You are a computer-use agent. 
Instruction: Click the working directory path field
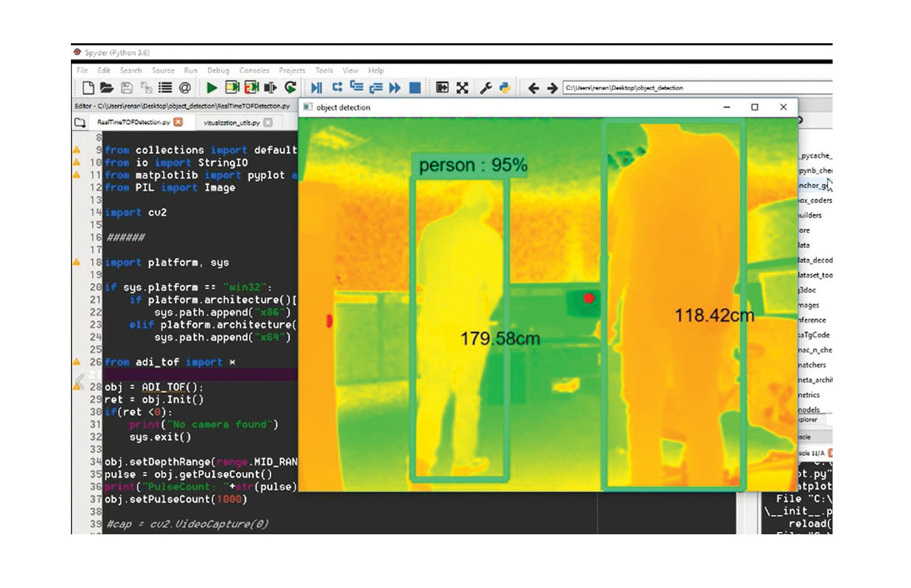point(697,88)
